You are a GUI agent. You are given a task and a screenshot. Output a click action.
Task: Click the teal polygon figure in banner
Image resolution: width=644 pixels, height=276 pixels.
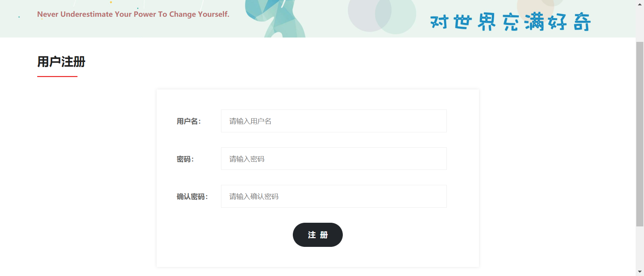click(275, 18)
